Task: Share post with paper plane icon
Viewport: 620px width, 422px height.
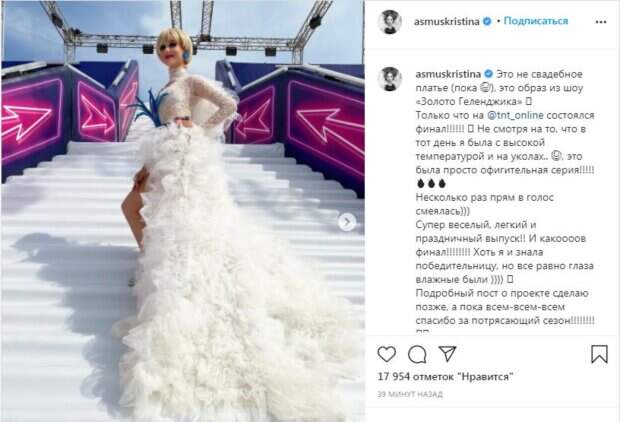Action: pos(448,354)
